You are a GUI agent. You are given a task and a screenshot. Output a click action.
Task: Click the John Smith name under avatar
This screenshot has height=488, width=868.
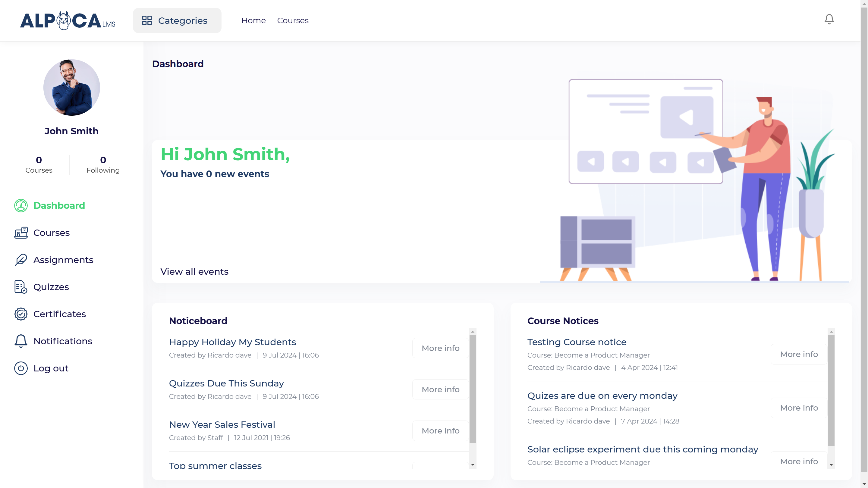coord(71,131)
